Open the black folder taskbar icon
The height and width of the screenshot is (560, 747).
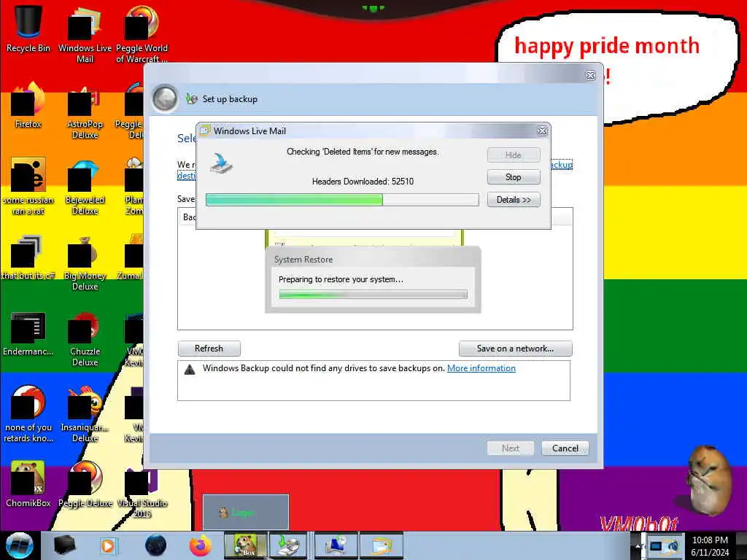pyautogui.click(x=64, y=545)
